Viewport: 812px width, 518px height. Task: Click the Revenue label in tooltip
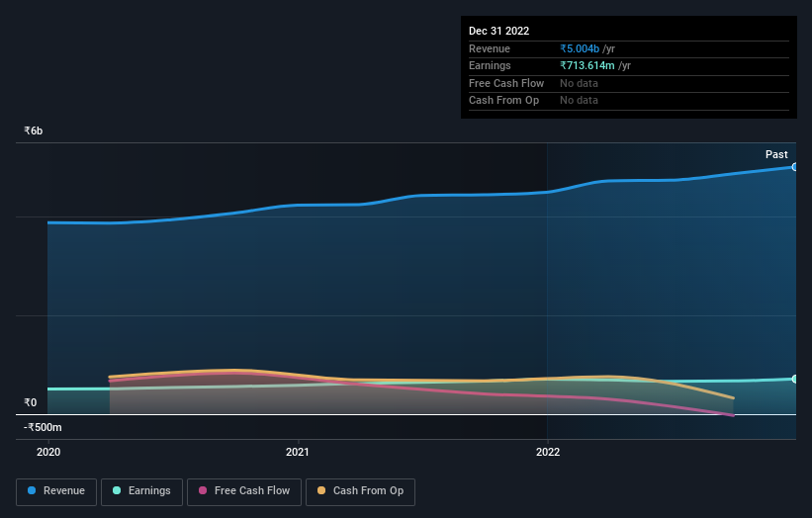click(490, 48)
